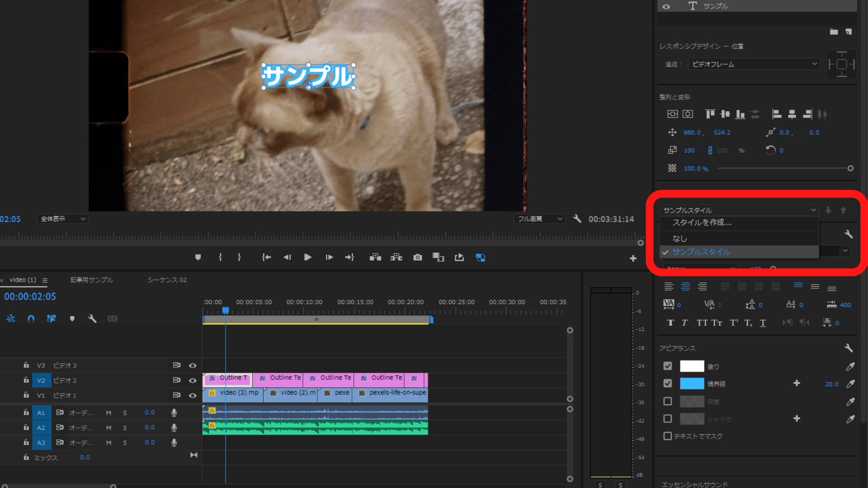Click the wrench settings icon in the program monitor
The width and height of the screenshot is (868, 488).
pos(577,219)
